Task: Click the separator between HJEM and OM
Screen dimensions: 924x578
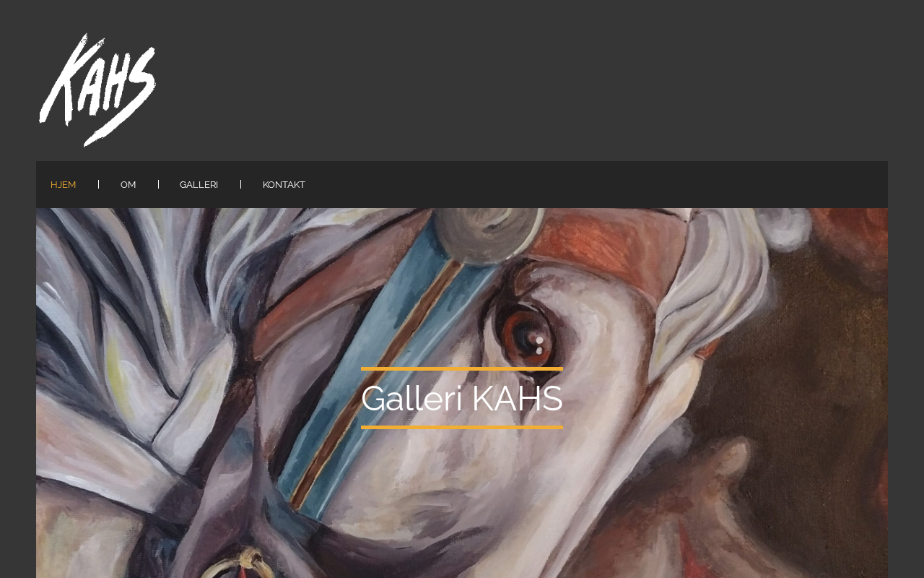Action: coord(98,184)
